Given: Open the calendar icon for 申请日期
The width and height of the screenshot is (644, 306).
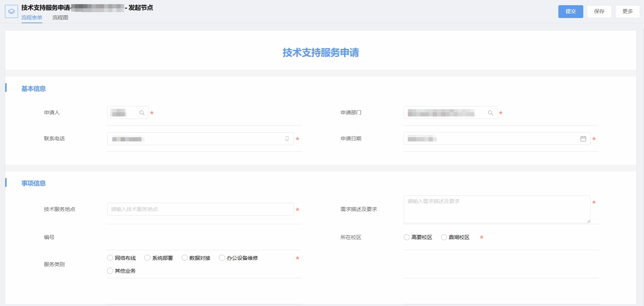Looking at the screenshot, I should click(583, 139).
